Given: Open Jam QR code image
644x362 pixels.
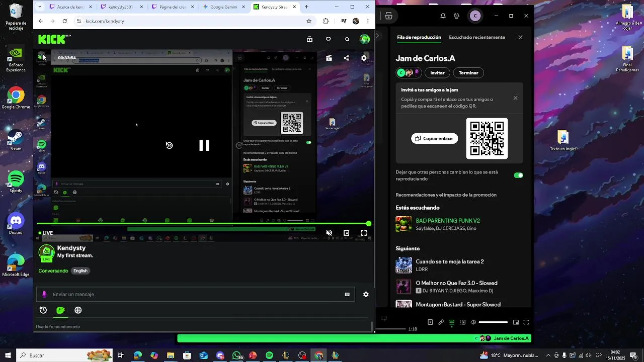Looking at the screenshot, I should (x=487, y=138).
